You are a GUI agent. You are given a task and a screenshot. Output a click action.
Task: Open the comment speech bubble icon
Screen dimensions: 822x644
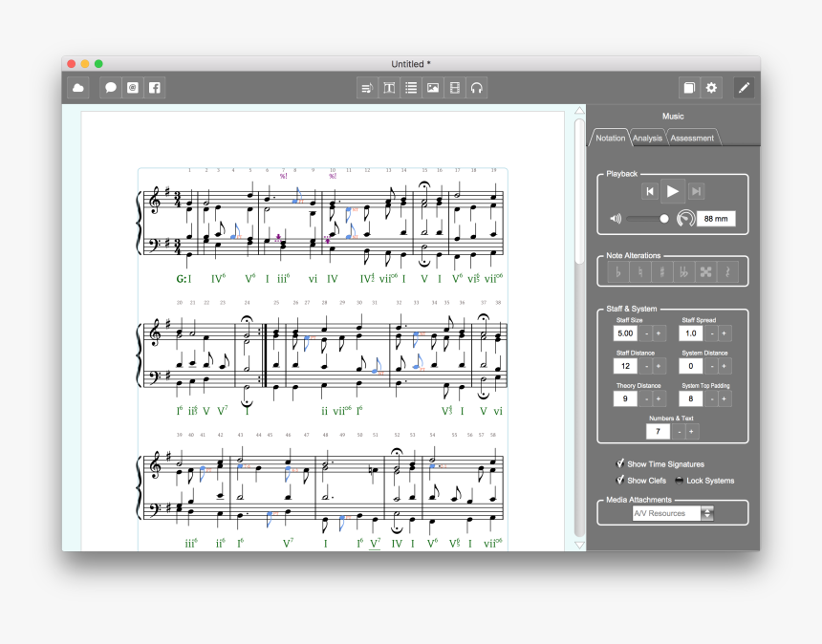click(x=110, y=87)
